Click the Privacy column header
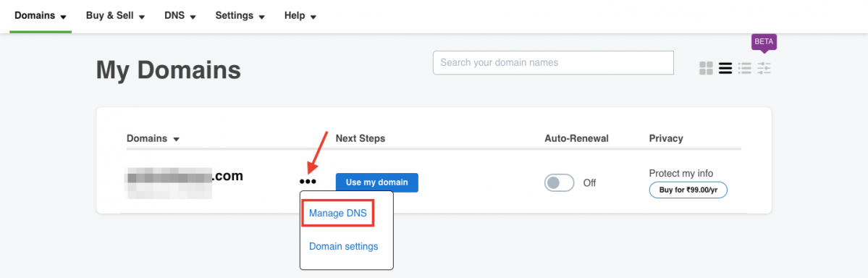The image size is (868, 278). [x=666, y=138]
